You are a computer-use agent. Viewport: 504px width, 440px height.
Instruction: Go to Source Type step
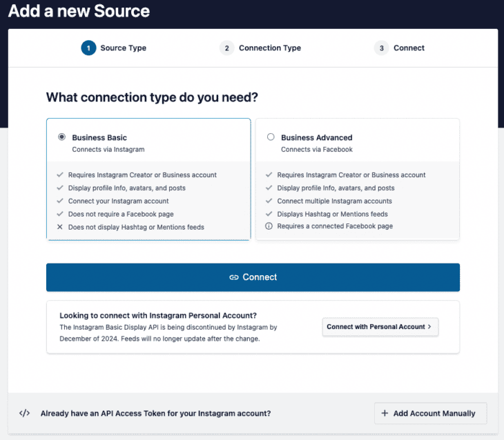click(123, 48)
